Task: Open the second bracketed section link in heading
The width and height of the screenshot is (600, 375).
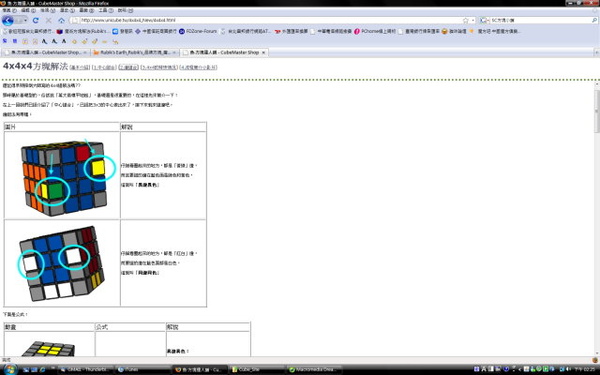Action: pyautogui.click(x=104, y=67)
